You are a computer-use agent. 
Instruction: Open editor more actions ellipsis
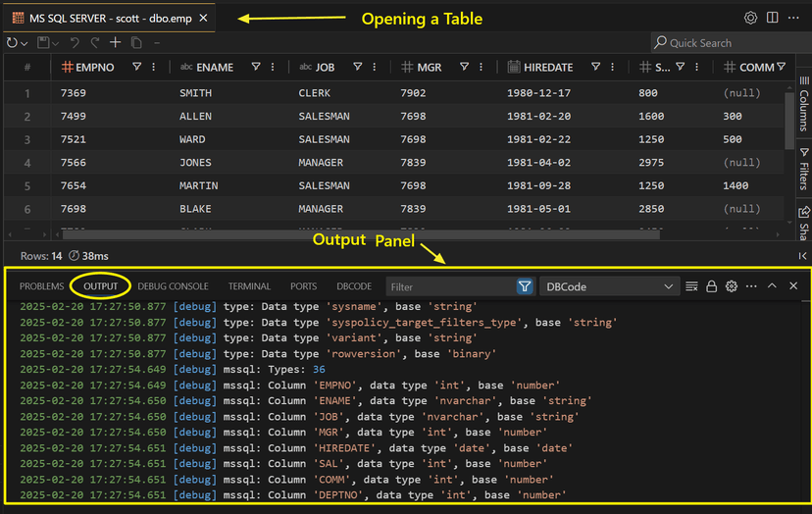pyautogui.click(x=793, y=18)
